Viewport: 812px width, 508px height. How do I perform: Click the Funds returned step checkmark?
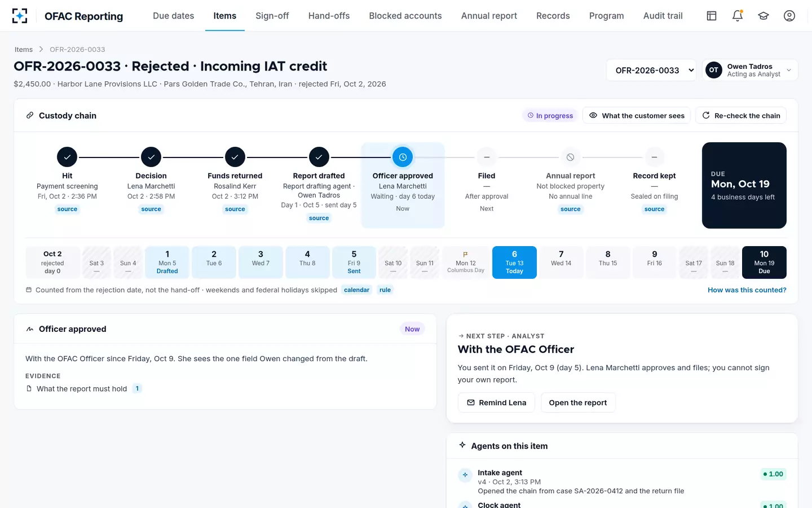pos(235,157)
